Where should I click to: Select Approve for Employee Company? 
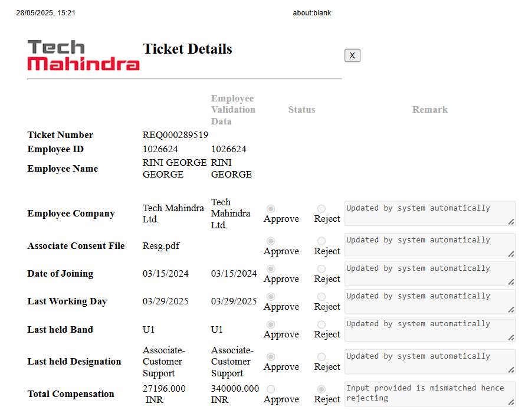271,209
